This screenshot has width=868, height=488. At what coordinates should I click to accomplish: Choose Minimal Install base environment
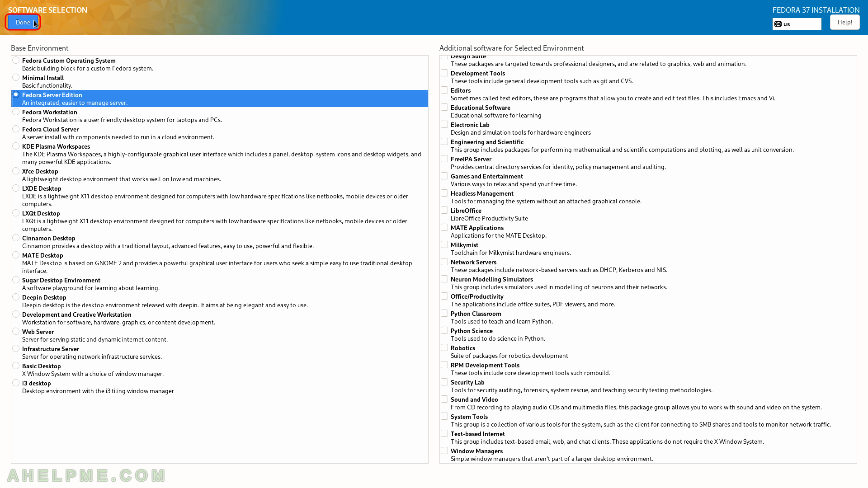tap(16, 77)
